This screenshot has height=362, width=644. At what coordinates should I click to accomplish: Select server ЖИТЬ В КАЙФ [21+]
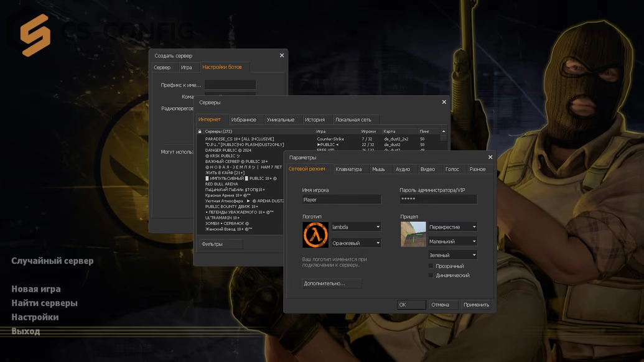point(240,173)
